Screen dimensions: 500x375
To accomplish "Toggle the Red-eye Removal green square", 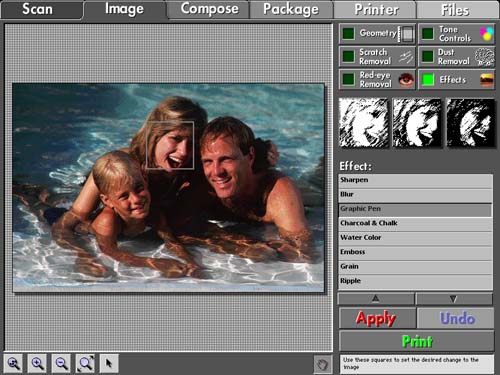I will click(349, 79).
